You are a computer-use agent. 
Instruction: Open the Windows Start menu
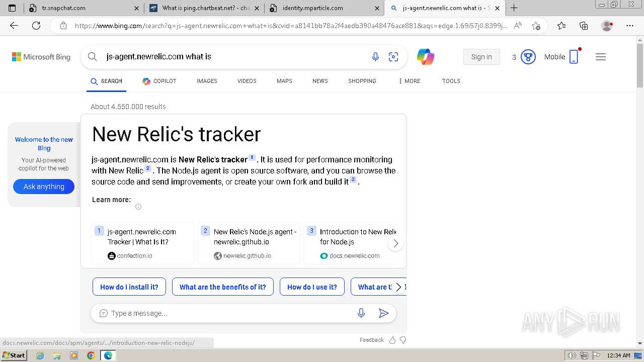coord(14,355)
